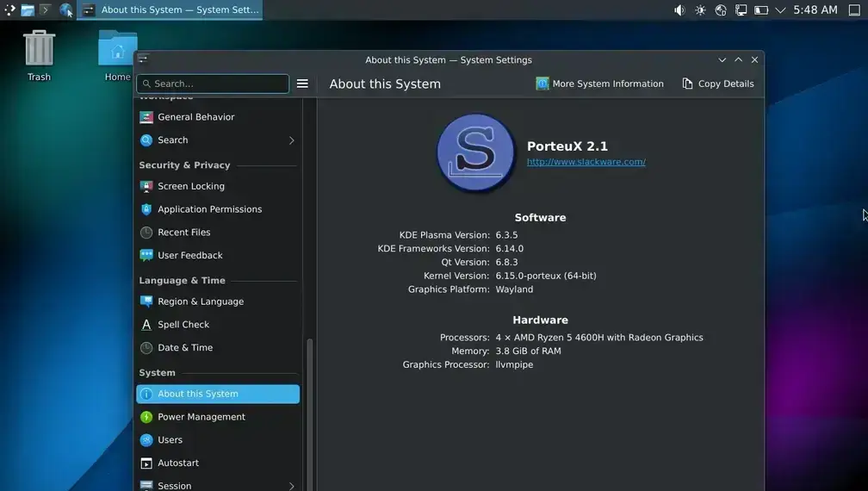Expand hidden system tray icons arrow
Viewport: 868px width, 491px height.
click(x=780, y=10)
